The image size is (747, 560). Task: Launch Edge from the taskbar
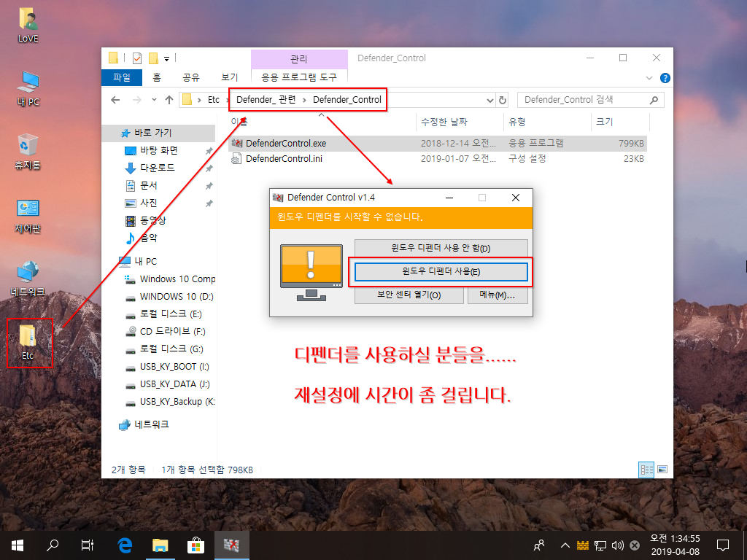point(125,545)
